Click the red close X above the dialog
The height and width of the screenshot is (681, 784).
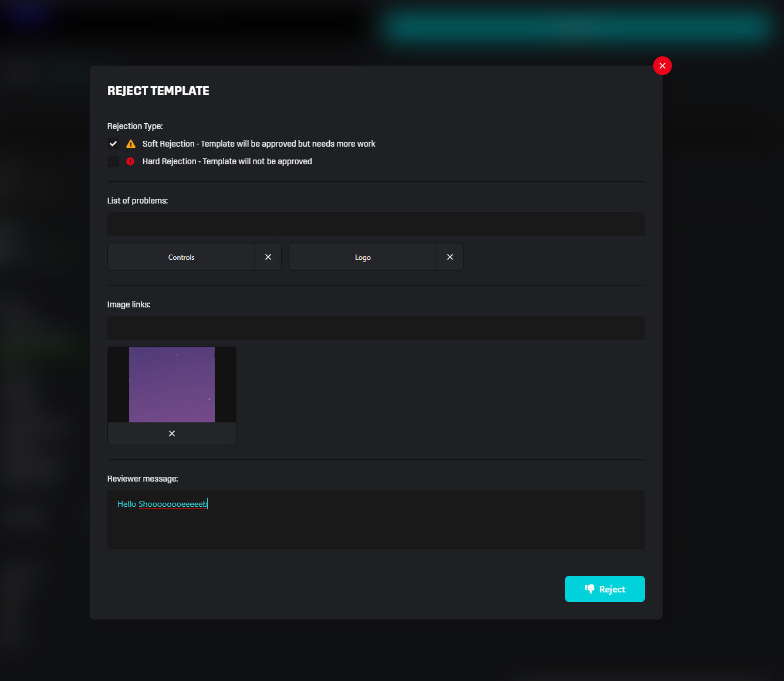(x=663, y=66)
